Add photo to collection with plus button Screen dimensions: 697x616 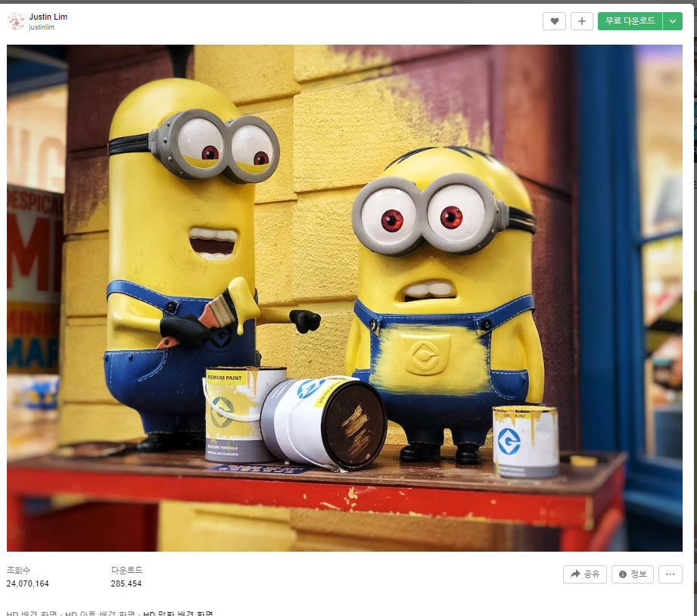pyautogui.click(x=581, y=21)
